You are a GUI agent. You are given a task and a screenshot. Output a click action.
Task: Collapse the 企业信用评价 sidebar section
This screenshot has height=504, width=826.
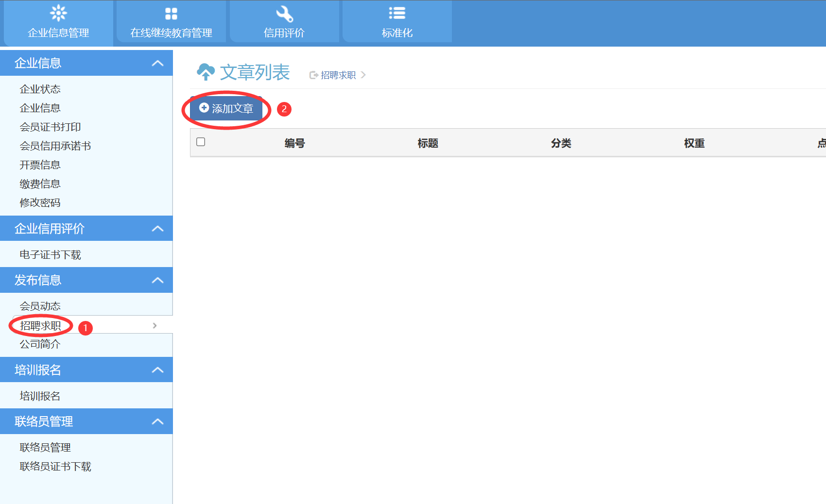pyautogui.click(x=157, y=229)
